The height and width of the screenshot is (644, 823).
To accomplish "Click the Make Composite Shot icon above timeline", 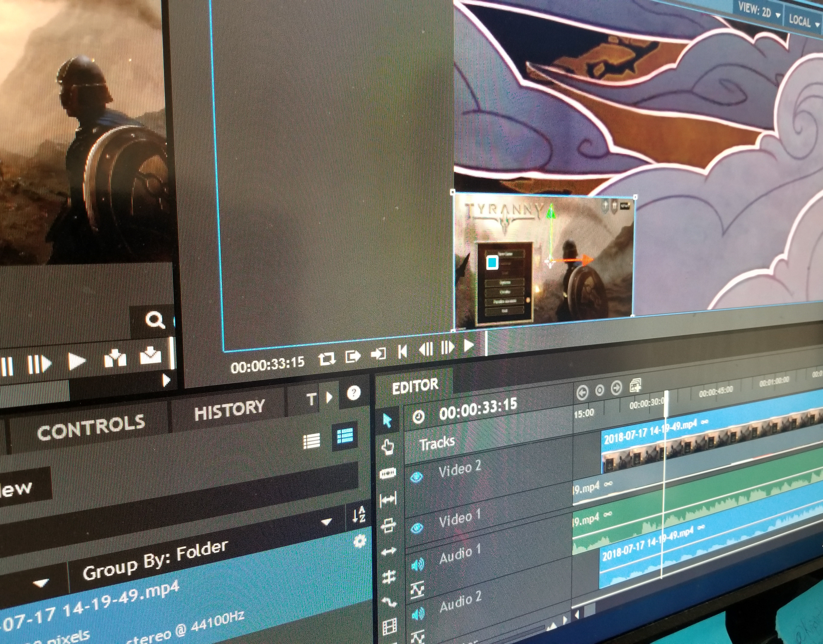I will point(635,385).
